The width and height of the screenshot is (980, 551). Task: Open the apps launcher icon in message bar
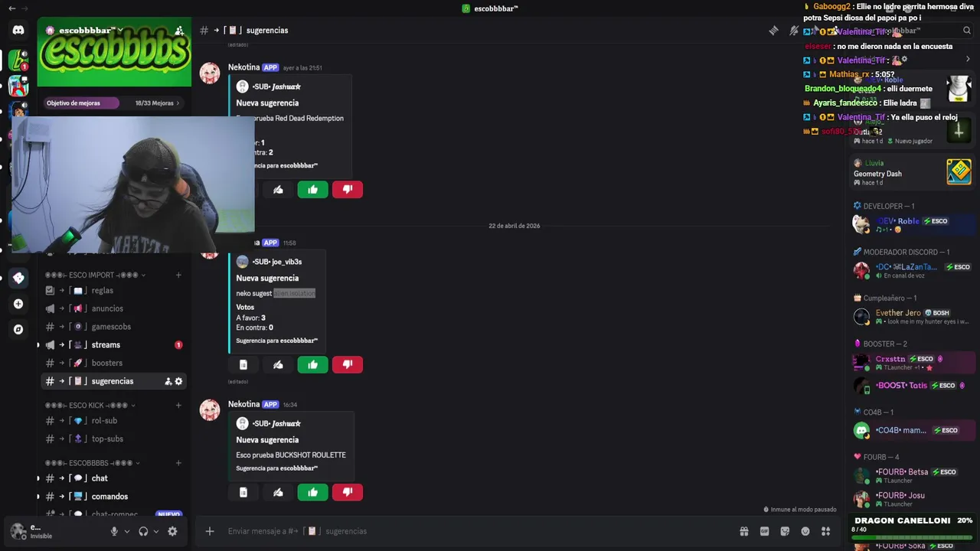point(825,531)
